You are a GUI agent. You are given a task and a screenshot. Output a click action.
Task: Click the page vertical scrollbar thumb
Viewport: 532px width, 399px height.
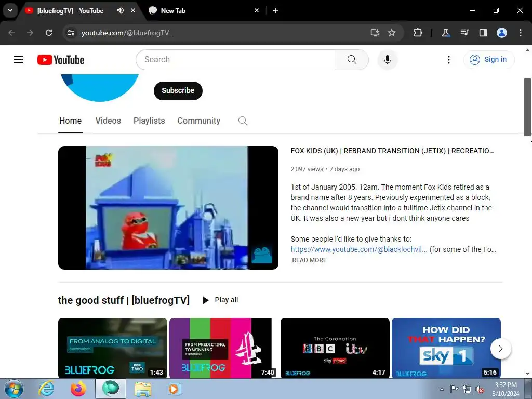coord(528,107)
